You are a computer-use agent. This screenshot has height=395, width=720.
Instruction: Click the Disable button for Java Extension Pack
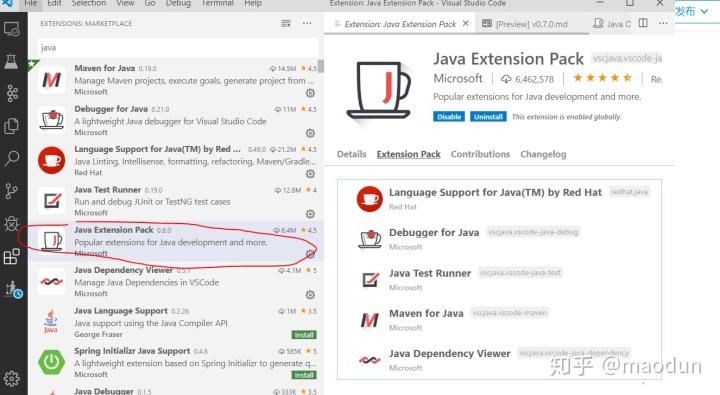(x=449, y=117)
